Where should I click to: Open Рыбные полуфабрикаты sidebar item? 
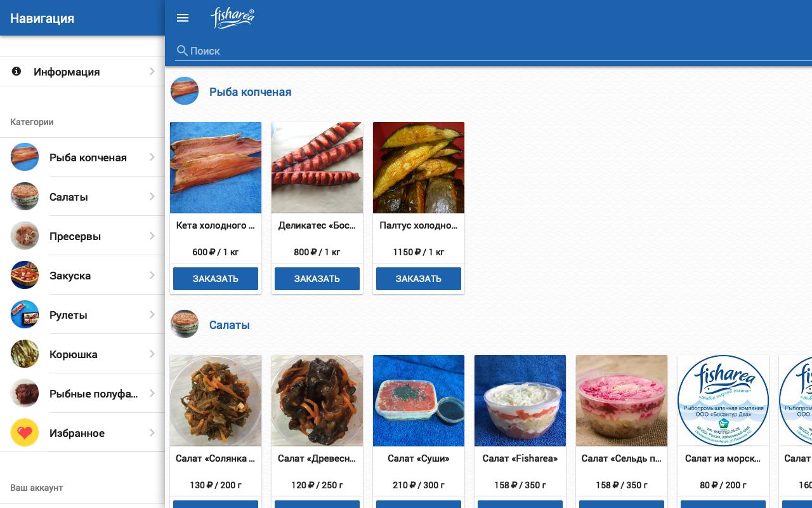pyautogui.click(x=82, y=394)
